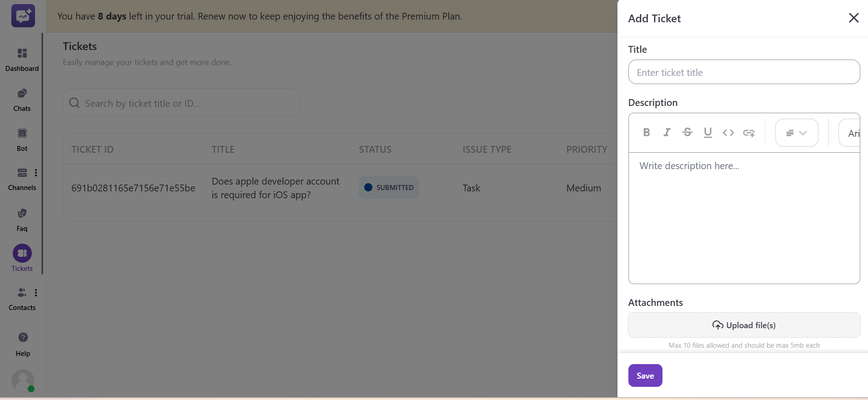This screenshot has height=400, width=868.
Task: Close the Add Ticket panel
Action: tap(853, 18)
